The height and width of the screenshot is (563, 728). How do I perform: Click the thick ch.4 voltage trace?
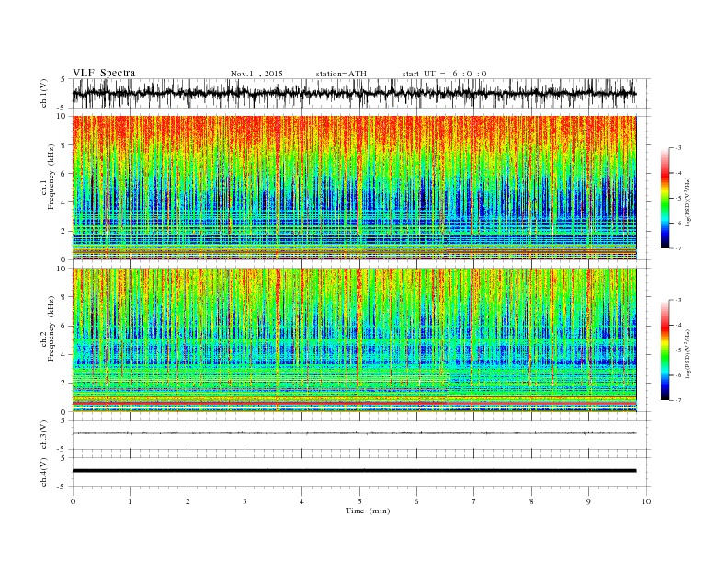(354, 471)
